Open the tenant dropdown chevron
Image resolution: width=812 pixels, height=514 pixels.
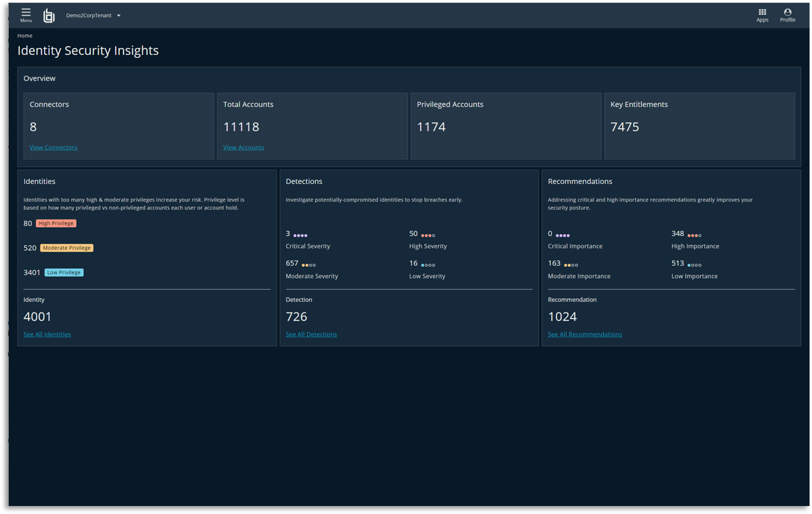[118, 15]
